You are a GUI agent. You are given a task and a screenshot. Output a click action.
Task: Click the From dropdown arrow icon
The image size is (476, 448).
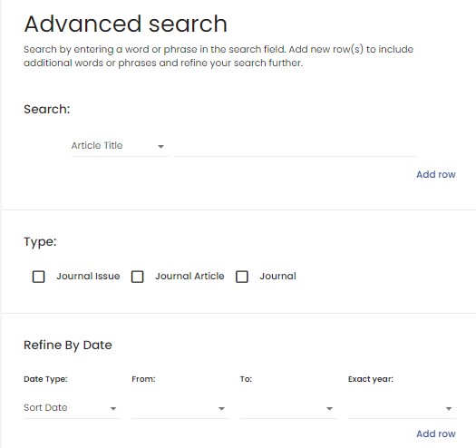click(221, 409)
